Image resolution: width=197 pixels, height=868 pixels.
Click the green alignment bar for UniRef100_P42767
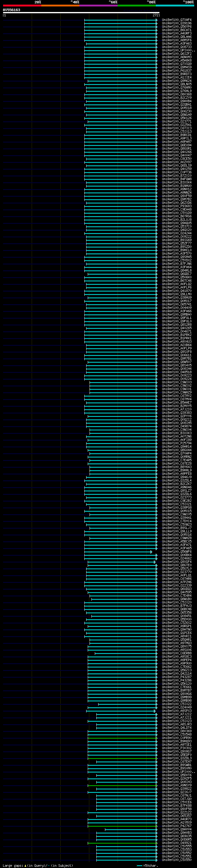pyautogui.click(x=122, y=826)
